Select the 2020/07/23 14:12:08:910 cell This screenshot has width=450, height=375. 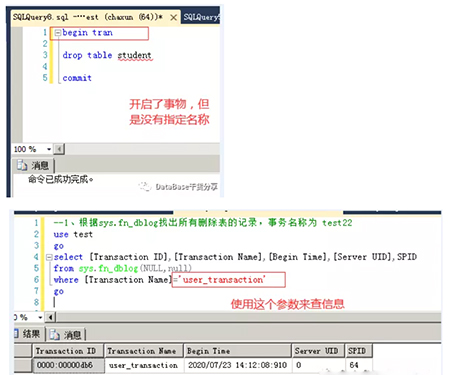[238, 365]
